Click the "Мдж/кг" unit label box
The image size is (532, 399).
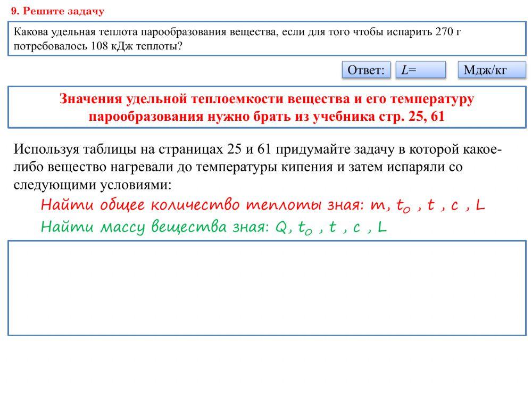(x=491, y=70)
